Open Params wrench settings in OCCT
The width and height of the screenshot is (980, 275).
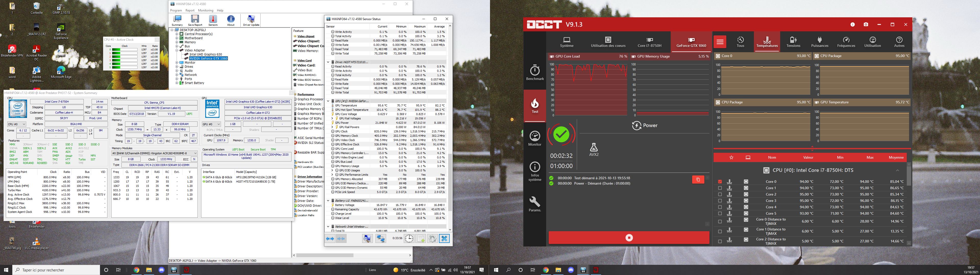[x=535, y=204]
